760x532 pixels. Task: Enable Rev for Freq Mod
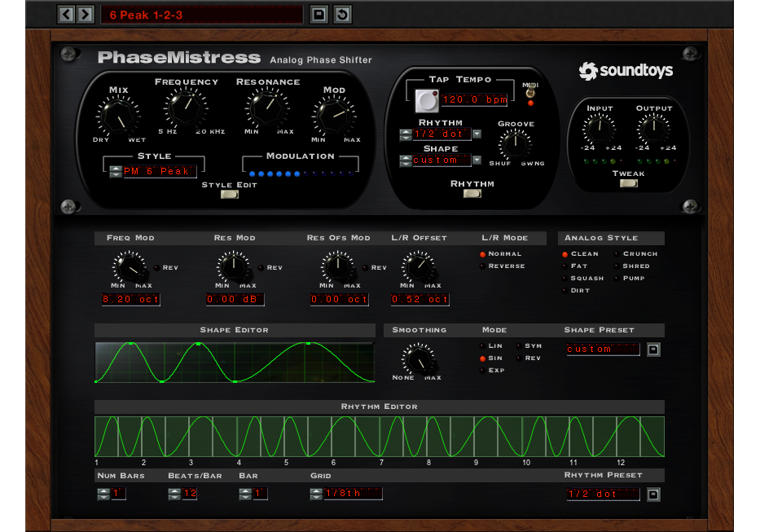pos(157,268)
